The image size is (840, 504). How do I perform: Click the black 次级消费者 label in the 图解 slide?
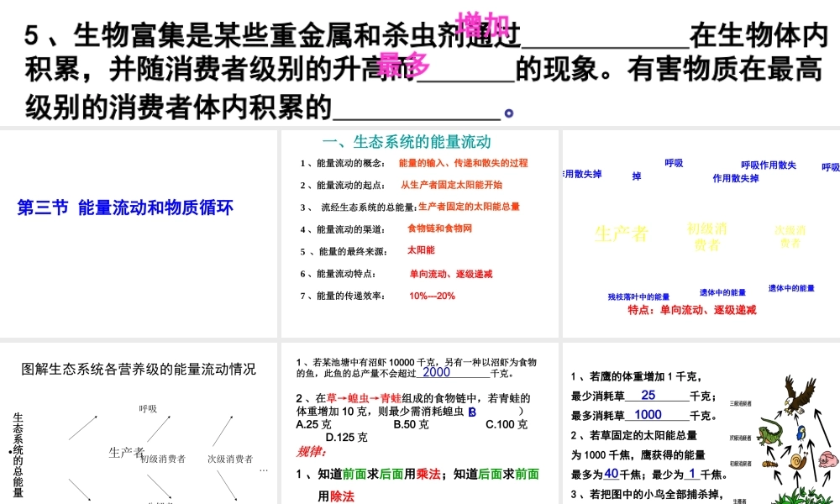pyautogui.click(x=230, y=459)
